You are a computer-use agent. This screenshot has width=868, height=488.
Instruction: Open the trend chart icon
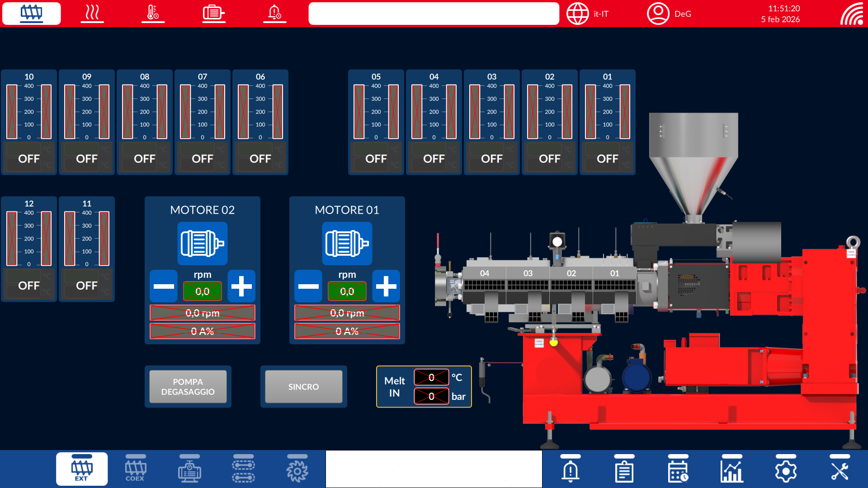(731, 470)
